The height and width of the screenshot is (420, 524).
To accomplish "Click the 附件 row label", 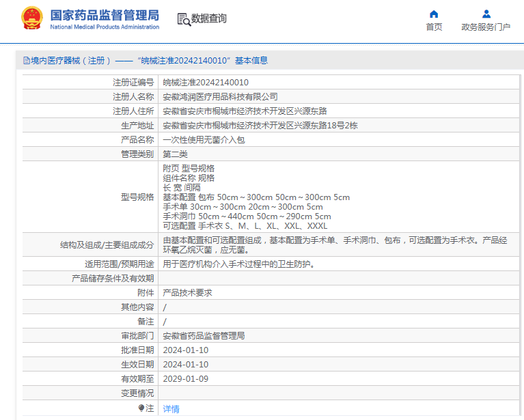I will point(146,293).
